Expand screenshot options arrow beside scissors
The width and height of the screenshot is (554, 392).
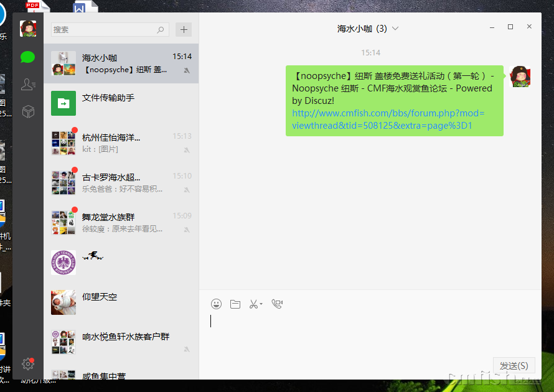pyautogui.click(x=261, y=304)
